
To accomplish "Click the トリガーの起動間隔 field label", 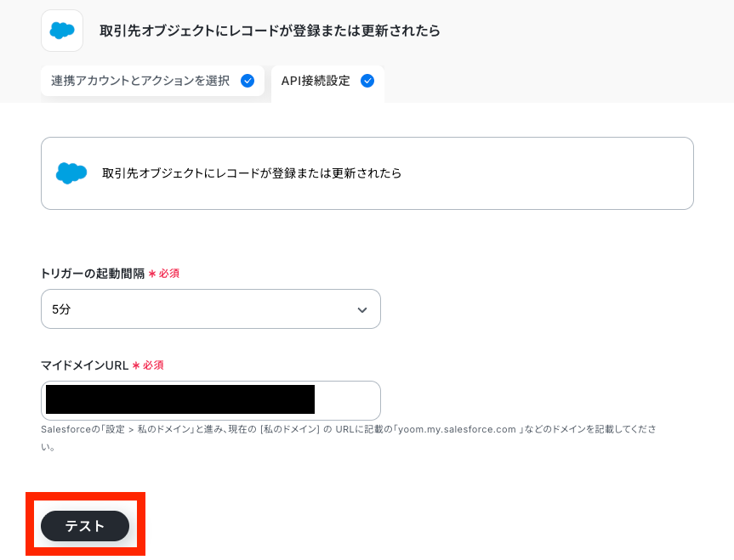I will [x=93, y=274].
